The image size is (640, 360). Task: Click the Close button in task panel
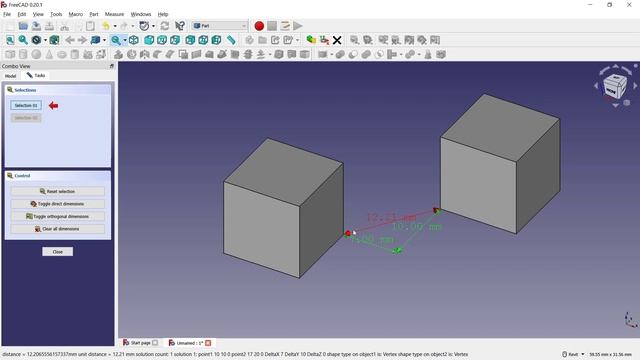pos(58,251)
